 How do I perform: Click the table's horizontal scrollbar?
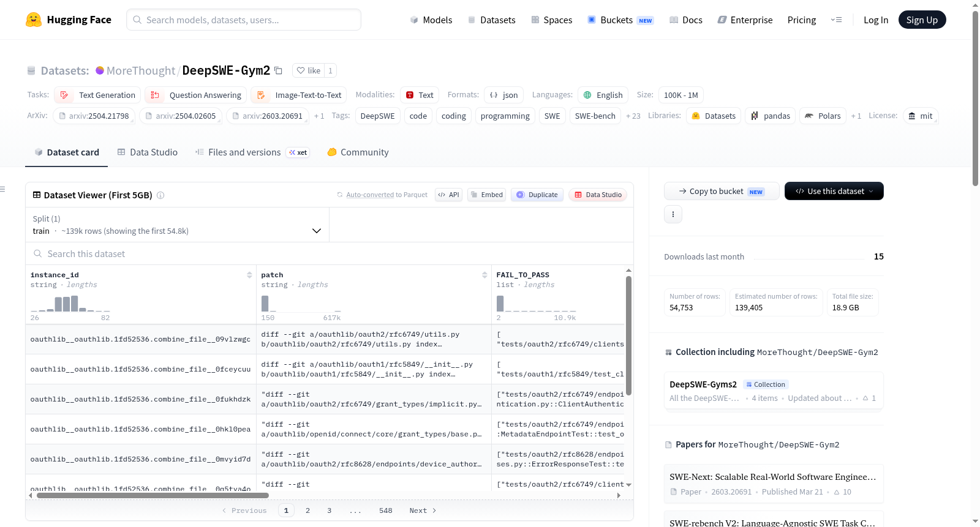pyautogui.click(x=153, y=495)
